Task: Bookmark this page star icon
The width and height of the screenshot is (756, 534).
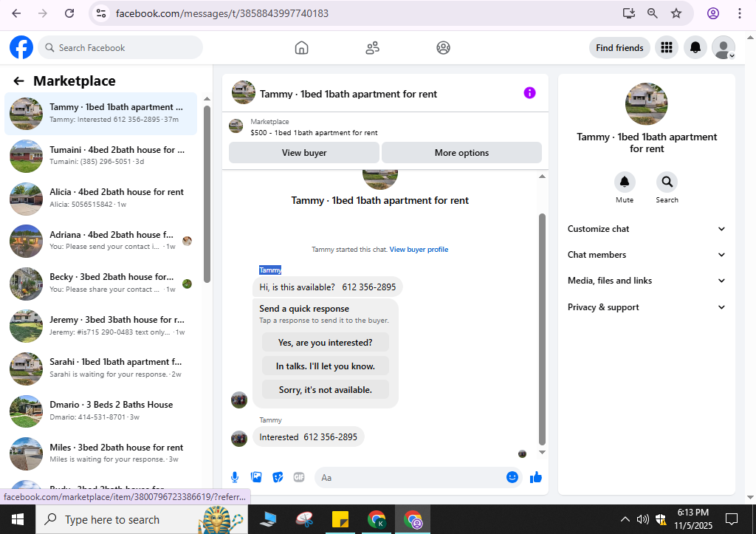Action: (676, 13)
